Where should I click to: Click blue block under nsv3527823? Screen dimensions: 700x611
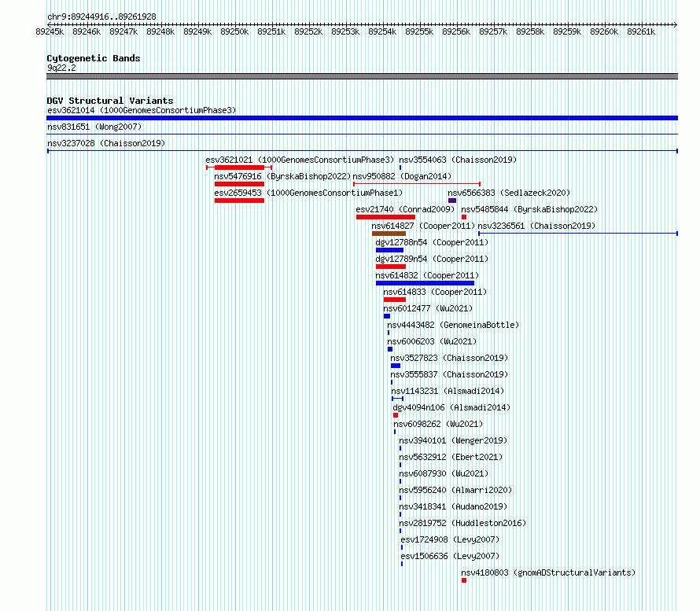click(396, 366)
